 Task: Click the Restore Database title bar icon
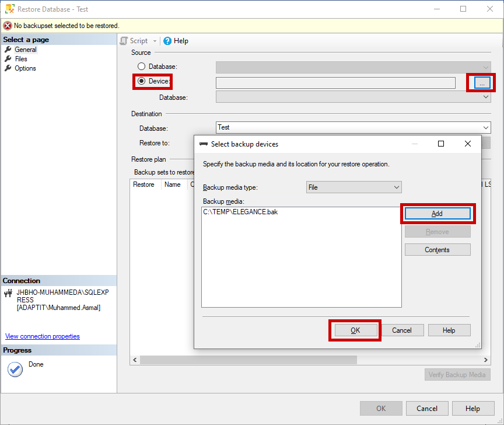(x=10, y=9)
